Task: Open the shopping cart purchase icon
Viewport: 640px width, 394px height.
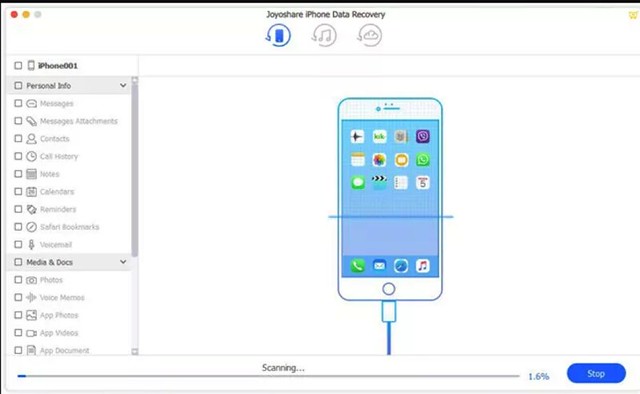Action: [x=633, y=15]
